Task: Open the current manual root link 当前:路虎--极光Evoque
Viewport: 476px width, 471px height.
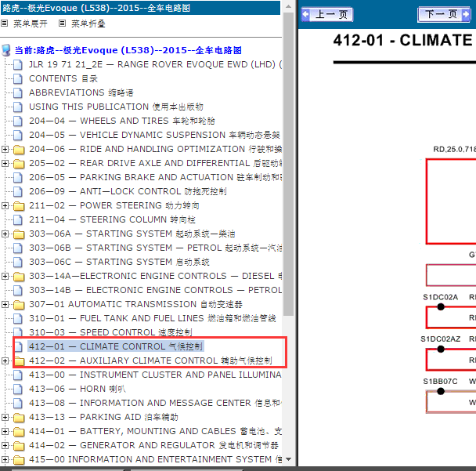Action: pyautogui.click(x=128, y=50)
